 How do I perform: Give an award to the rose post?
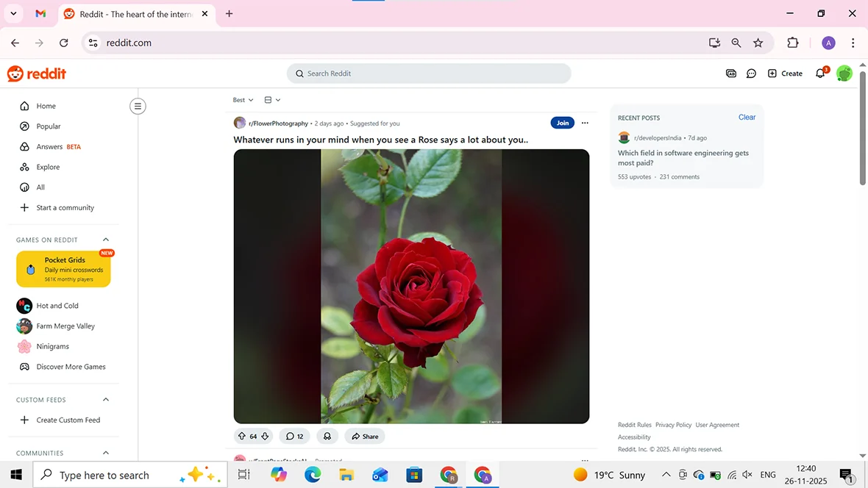pos(327,436)
